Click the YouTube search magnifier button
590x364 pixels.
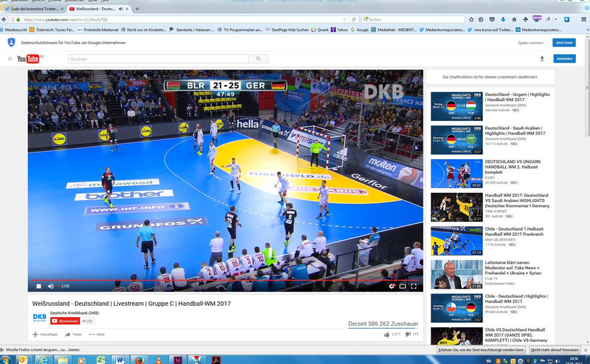click(259, 59)
